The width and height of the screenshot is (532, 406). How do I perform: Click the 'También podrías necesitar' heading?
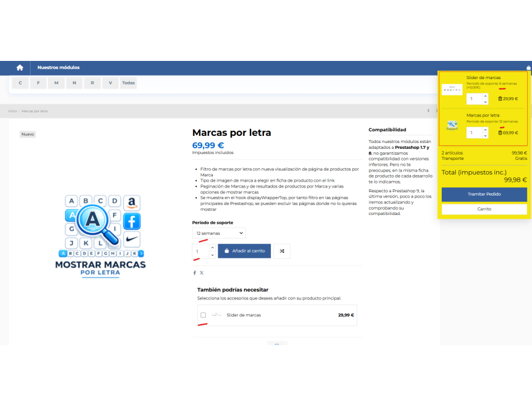[233, 290]
